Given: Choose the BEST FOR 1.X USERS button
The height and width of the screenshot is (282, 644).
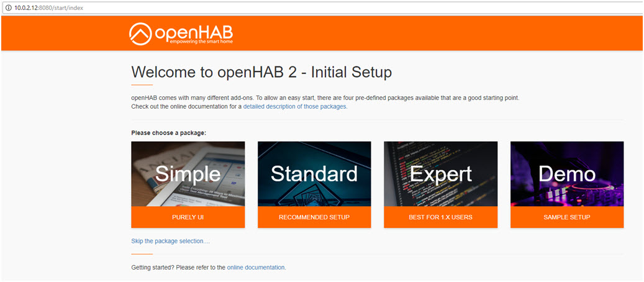Looking at the screenshot, I should coord(441,217).
